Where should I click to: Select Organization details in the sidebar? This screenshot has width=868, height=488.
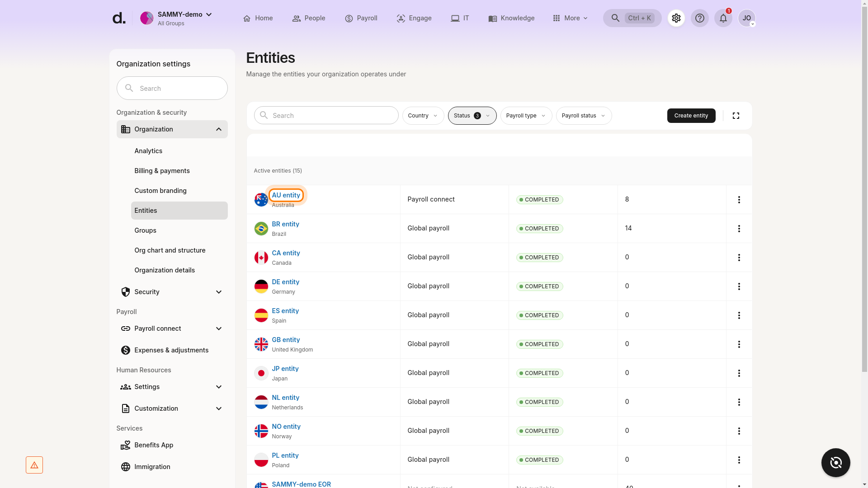pyautogui.click(x=179, y=270)
